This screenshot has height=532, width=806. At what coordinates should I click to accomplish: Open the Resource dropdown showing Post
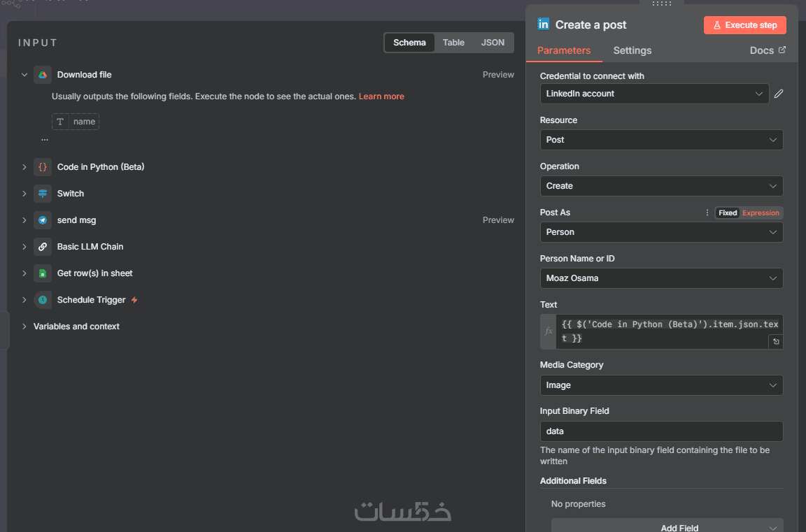pos(661,140)
